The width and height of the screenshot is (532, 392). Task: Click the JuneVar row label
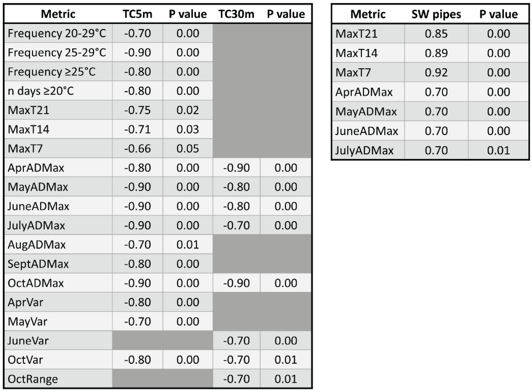point(28,341)
